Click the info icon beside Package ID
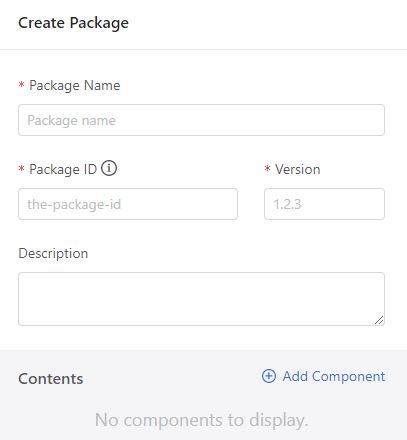 (109, 168)
